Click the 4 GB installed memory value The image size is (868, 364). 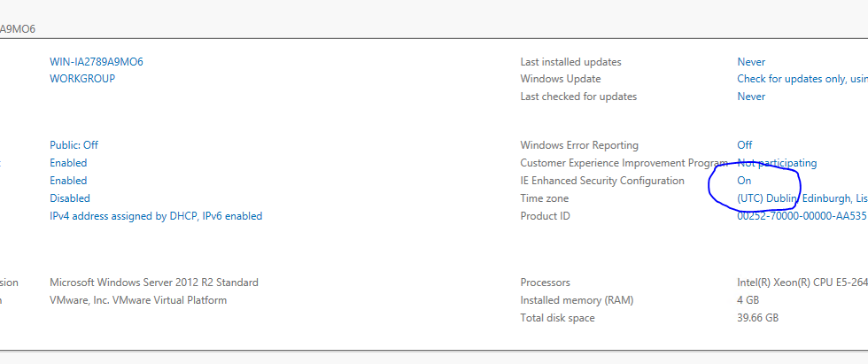[x=748, y=300]
